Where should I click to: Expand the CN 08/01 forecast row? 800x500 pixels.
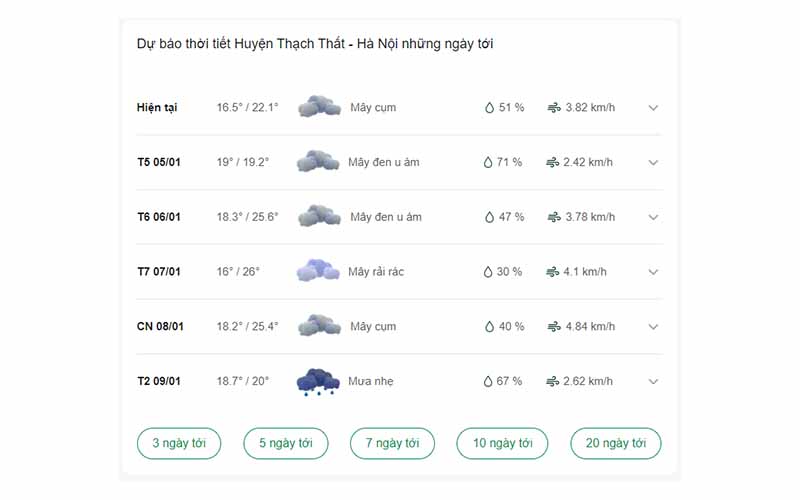tap(653, 327)
